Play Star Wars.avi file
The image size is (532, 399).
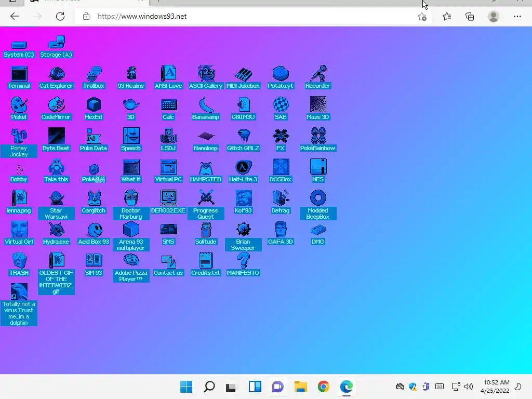coord(56,205)
